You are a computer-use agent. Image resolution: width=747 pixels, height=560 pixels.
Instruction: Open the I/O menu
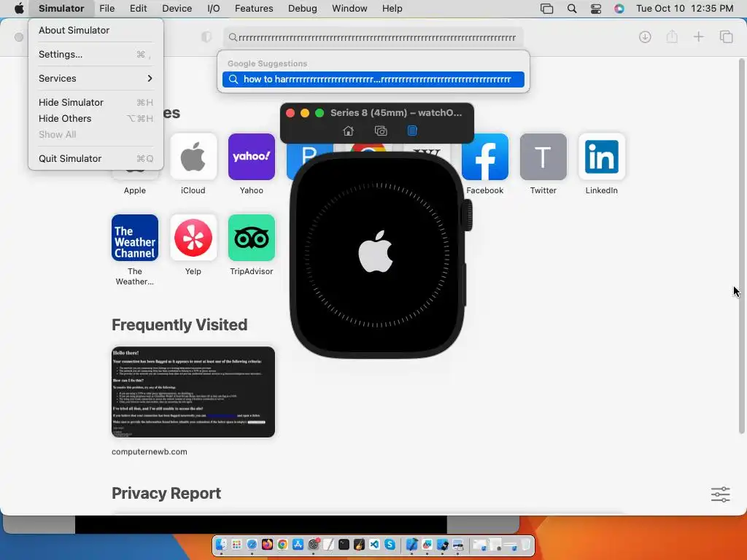click(214, 9)
